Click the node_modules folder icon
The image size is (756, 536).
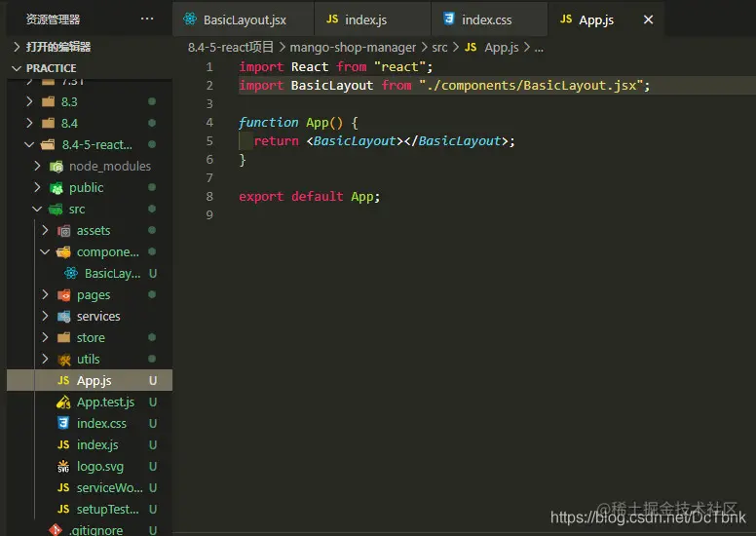point(57,167)
